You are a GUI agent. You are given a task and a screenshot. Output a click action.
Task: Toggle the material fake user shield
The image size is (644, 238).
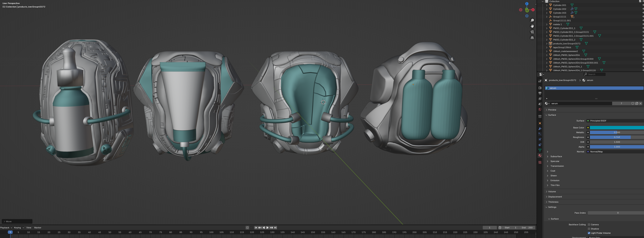click(x=632, y=103)
